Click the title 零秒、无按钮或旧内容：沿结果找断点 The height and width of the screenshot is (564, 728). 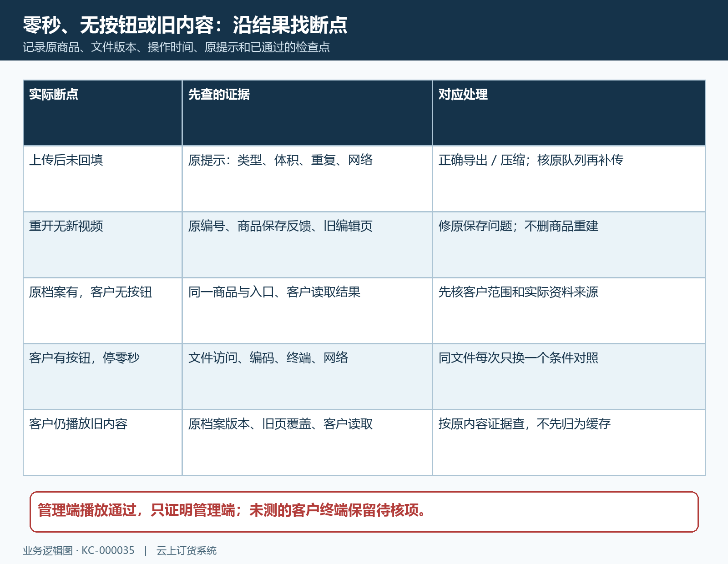point(185,25)
